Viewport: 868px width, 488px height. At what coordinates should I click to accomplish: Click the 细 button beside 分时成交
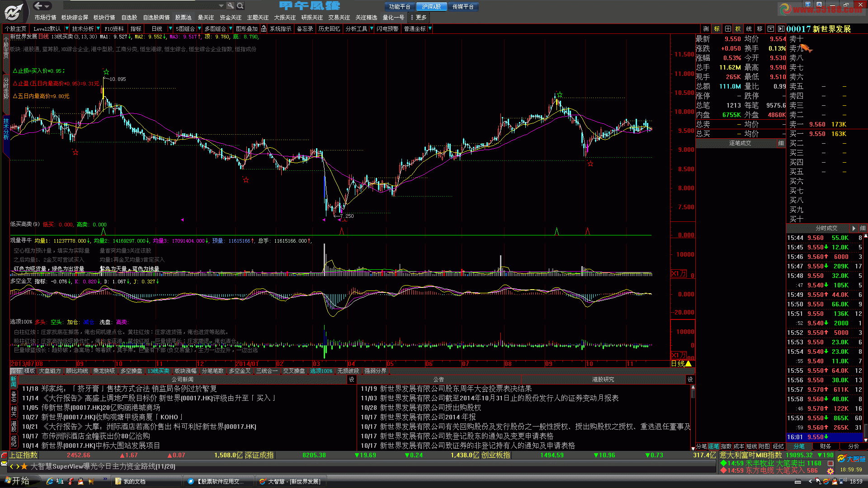[863, 228]
